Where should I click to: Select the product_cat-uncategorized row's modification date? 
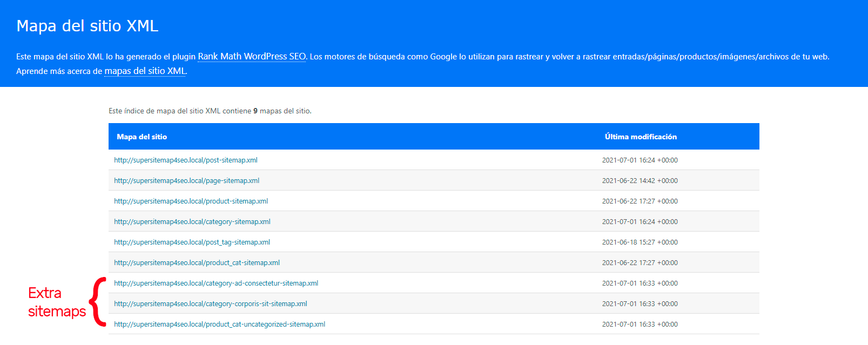(640, 324)
